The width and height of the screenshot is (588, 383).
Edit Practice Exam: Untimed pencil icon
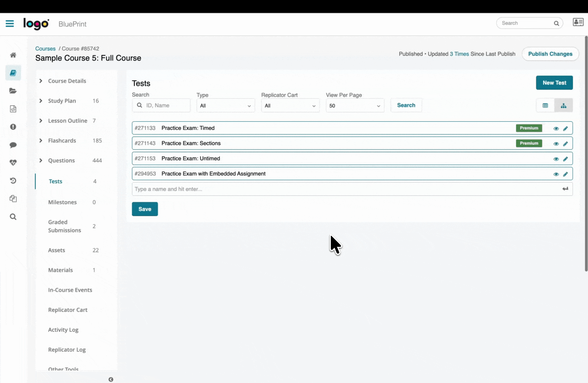coord(565,159)
